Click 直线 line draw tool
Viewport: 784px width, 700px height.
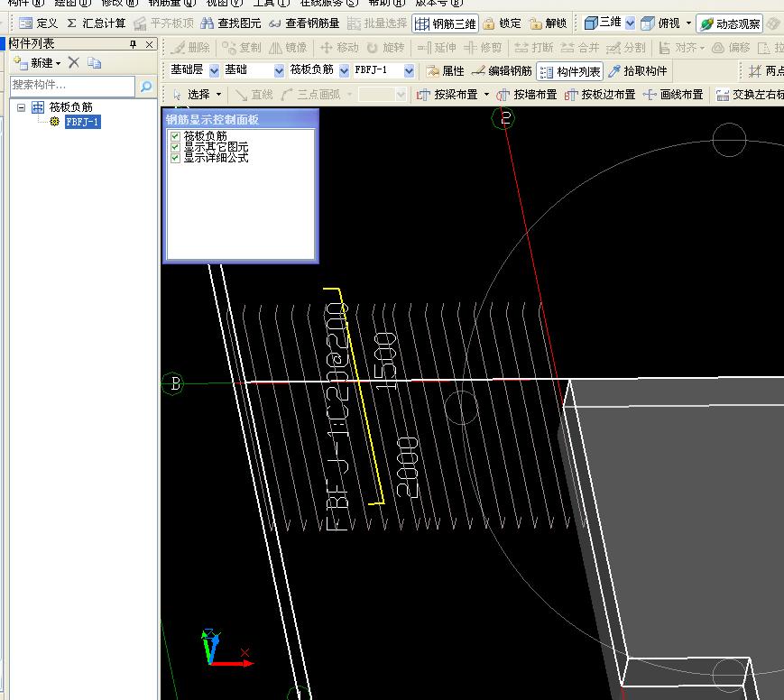click(x=254, y=94)
